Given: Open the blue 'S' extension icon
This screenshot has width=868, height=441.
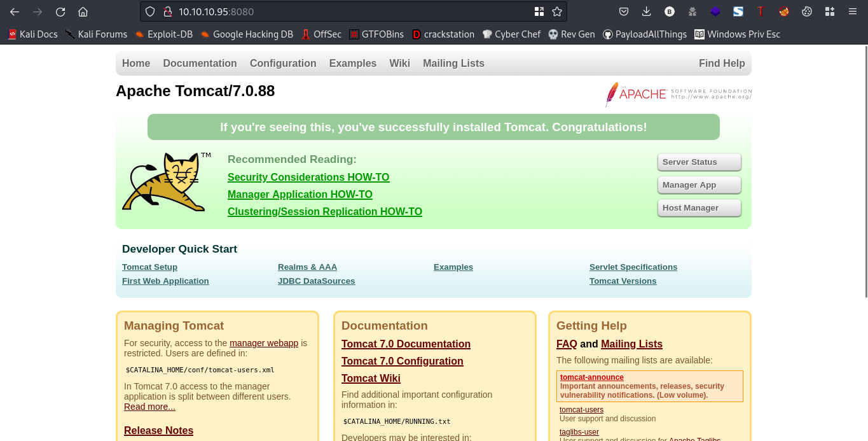Looking at the screenshot, I should pos(738,11).
